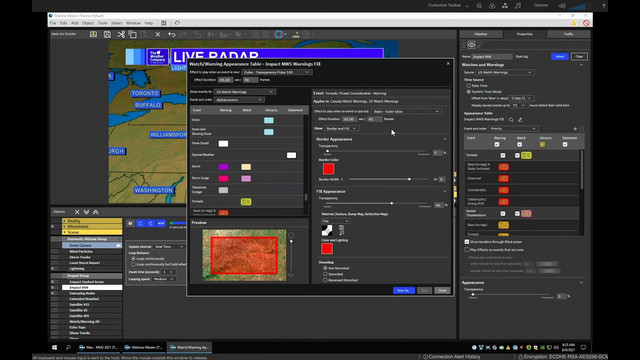Select the Stenciled radio option

click(325, 274)
